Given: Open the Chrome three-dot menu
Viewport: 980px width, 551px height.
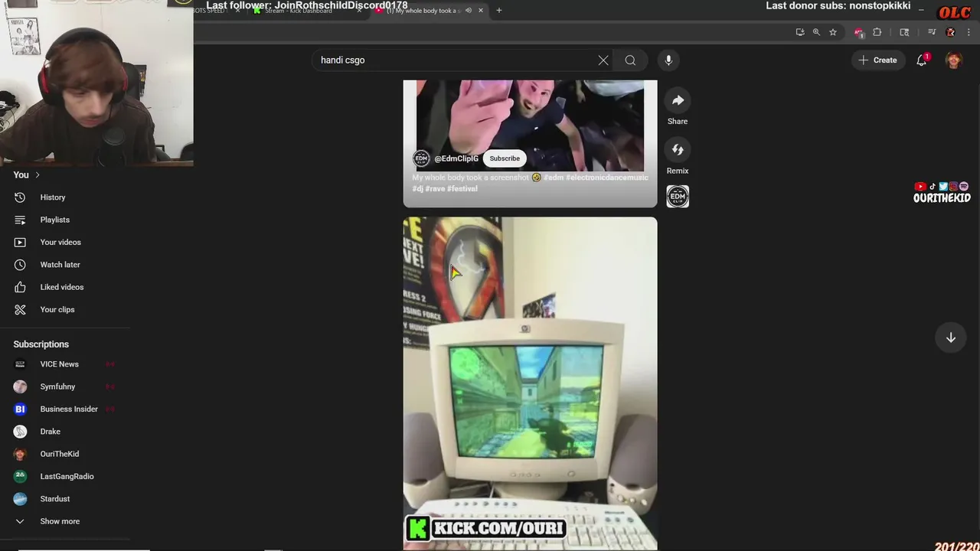Looking at the screenshot, I should click(x=969, y=32).
